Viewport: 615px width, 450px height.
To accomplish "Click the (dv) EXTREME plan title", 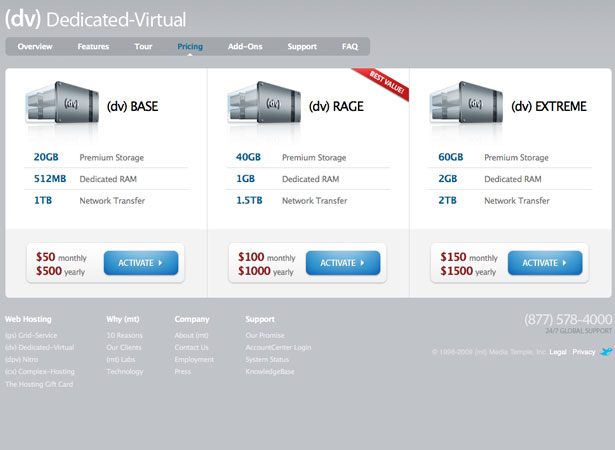I will coord(549,106).
